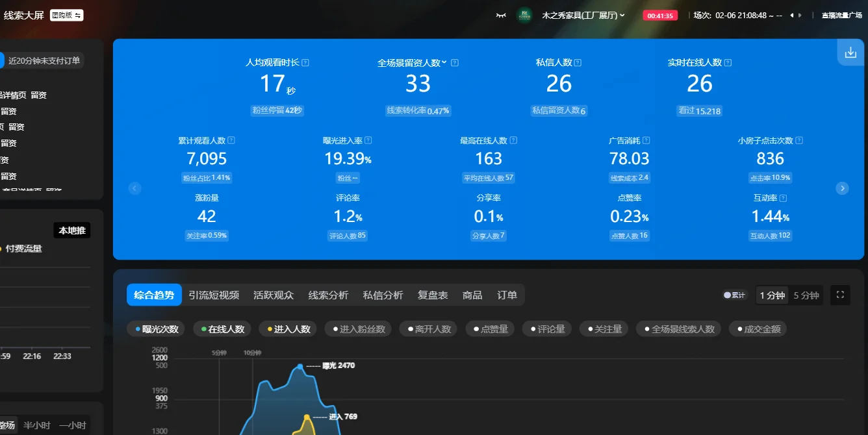This screenshot has width=868, height=435.
Task: Click the 曝光 2470 peak marker
Action: pos(300,366)
